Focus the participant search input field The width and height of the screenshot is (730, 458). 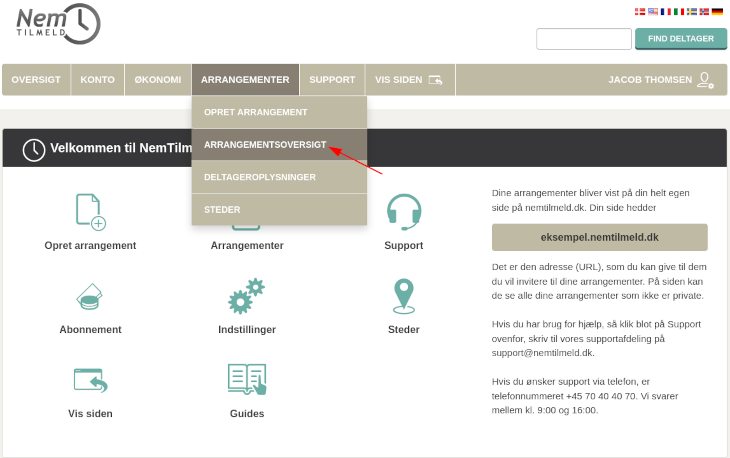pos(584,39)
